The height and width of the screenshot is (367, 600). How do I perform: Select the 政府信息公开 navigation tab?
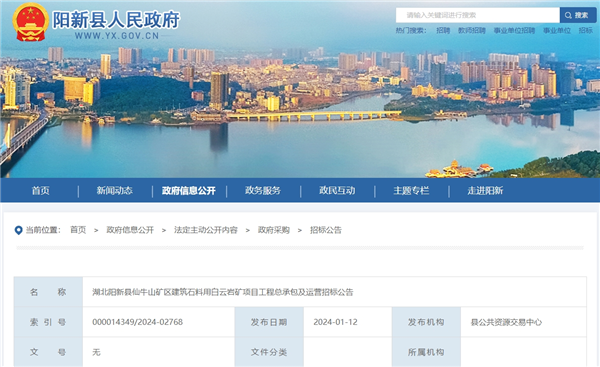pyautogui.click(x=189, y=191)
